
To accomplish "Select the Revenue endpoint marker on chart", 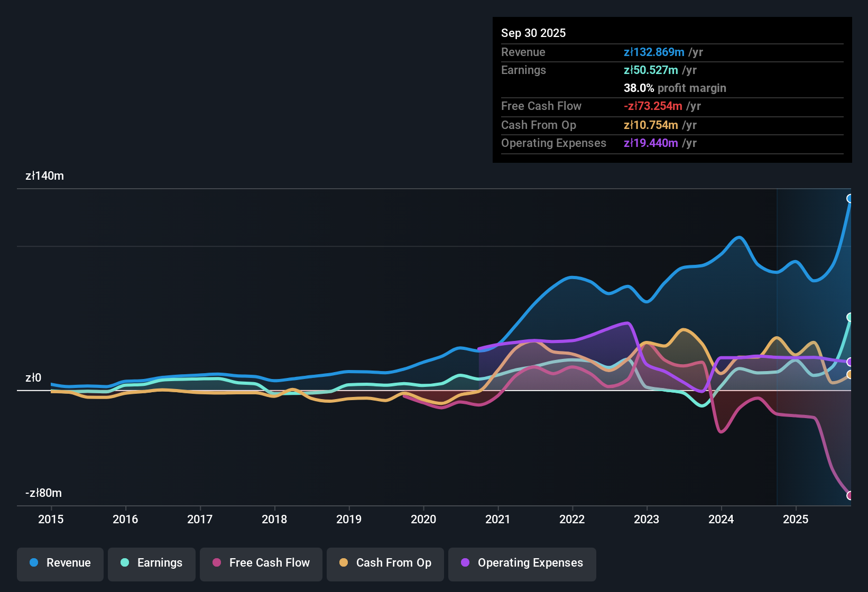I will click(850, 199).
